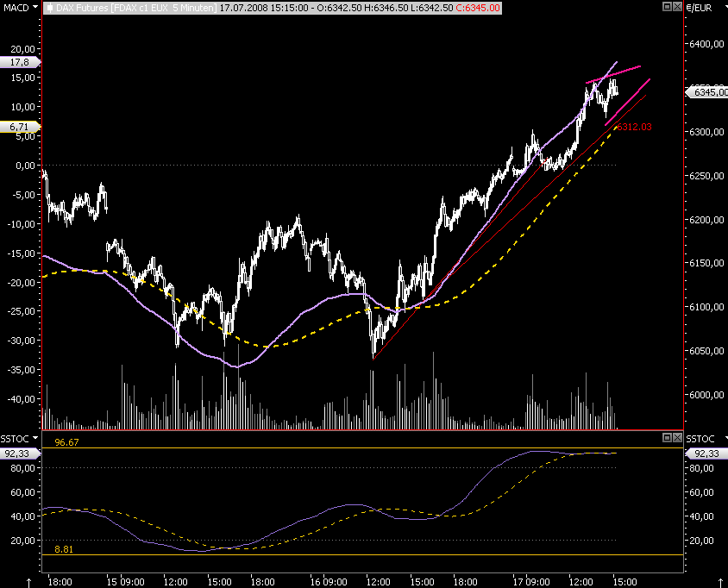Click the 17.07.2008 15:15:00 timestamp in header
This screenshot has width=728, height=588.
264,8
